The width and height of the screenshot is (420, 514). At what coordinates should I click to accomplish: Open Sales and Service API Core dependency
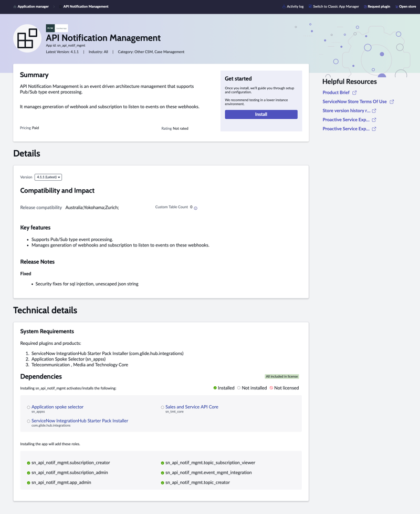[192, 407]
